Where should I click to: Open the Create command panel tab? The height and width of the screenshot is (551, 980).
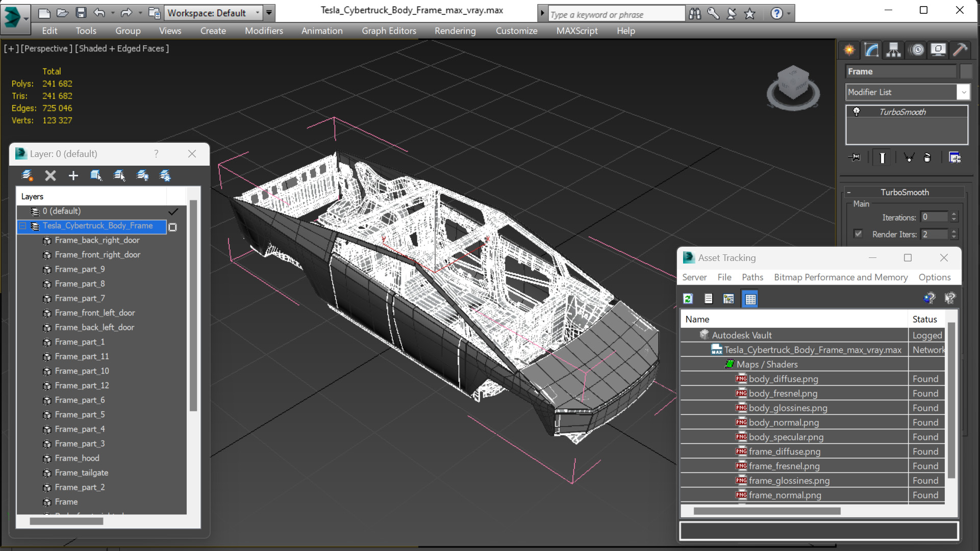tap(849, 50)
